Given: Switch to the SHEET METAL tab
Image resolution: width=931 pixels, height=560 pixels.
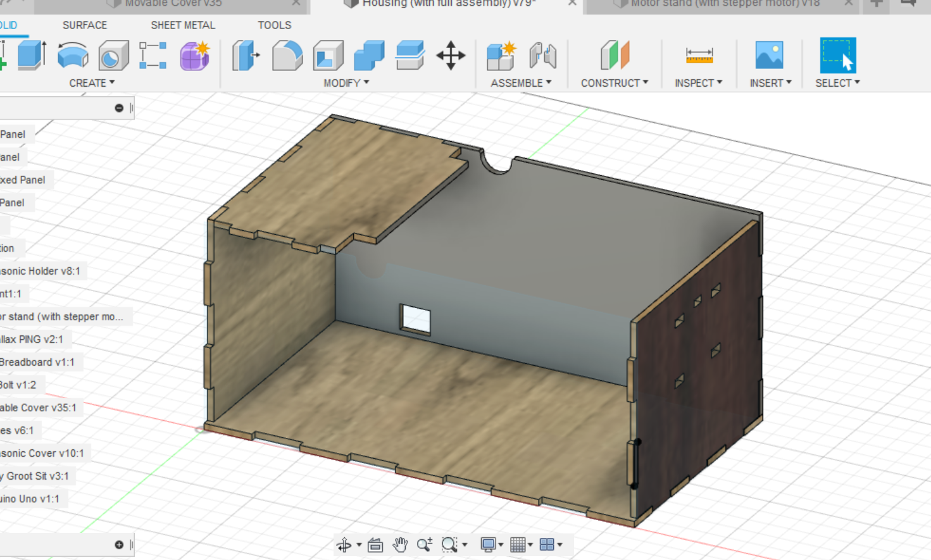Looking at the screenshot, I should [x=183, y=25].
